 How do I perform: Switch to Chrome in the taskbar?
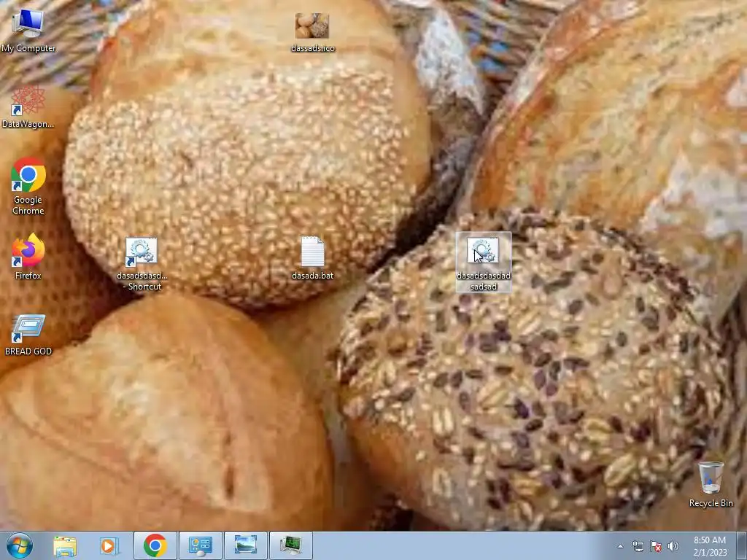(155, 545)
